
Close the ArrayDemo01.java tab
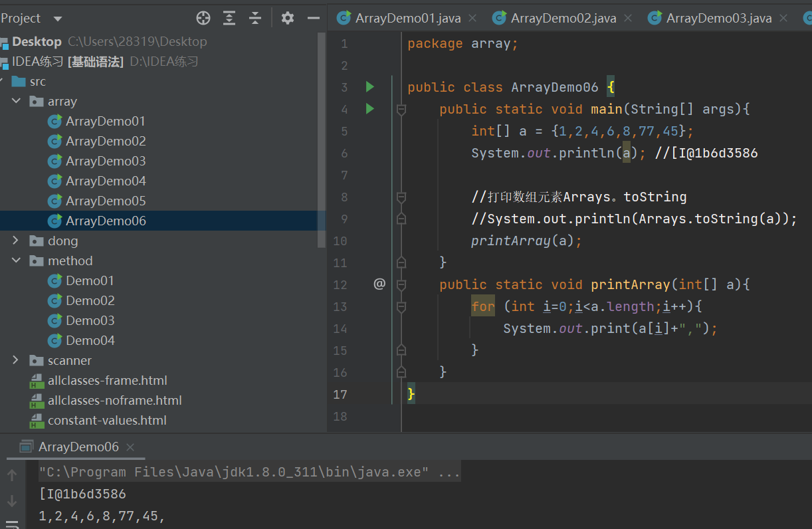(x=473, y=19)
